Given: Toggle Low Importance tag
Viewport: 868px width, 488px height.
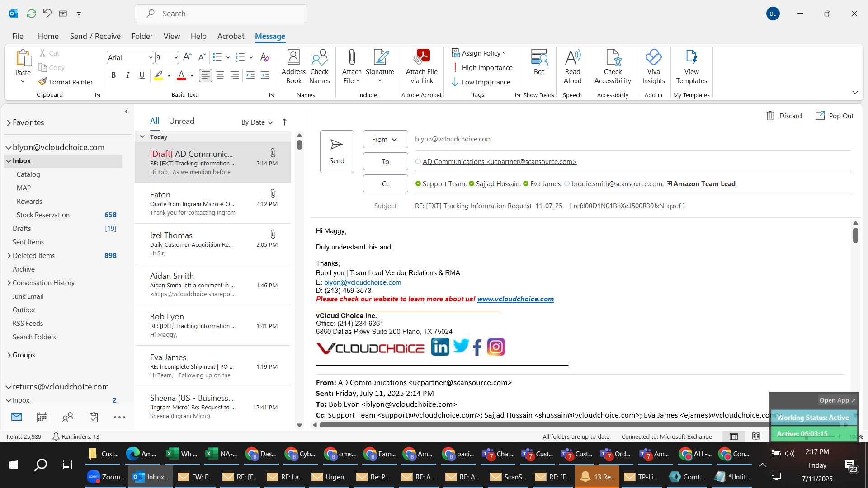Looking at the screenshot, I should point(481,82).
